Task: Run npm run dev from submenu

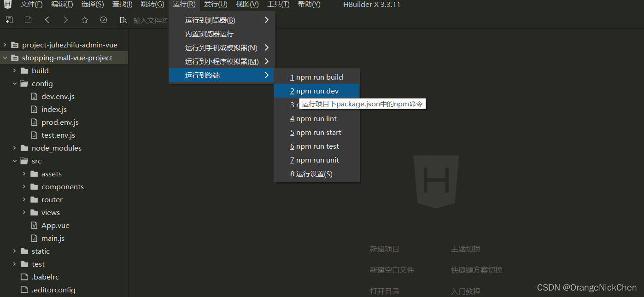Action: (316, 91)
